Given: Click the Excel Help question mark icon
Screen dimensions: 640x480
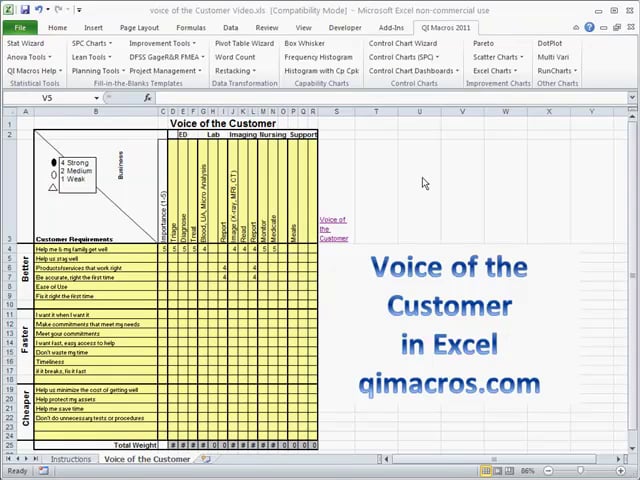Looking at the screenshot, I should pyautogui.click(x=589, y=27).
